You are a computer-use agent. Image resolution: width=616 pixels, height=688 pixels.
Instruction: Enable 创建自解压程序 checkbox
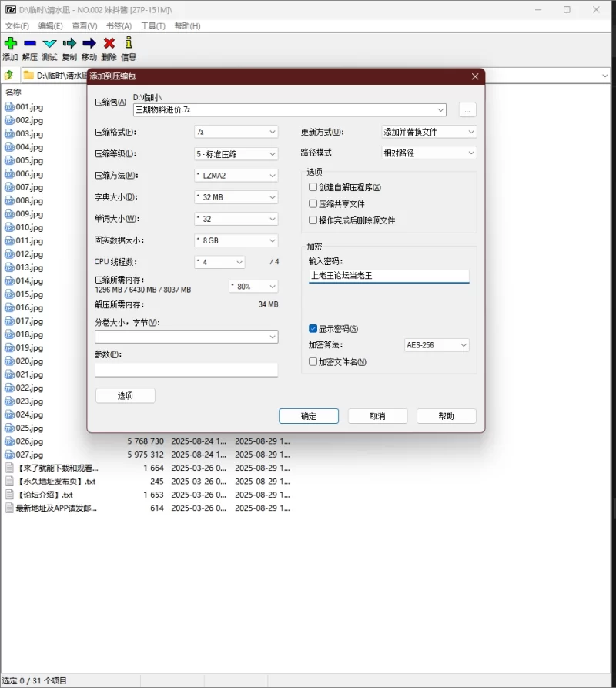click(x=313, y=187)
